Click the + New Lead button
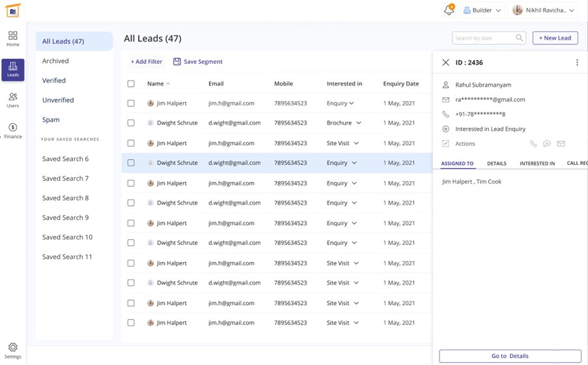588x365 pixels. click(555, 38)
